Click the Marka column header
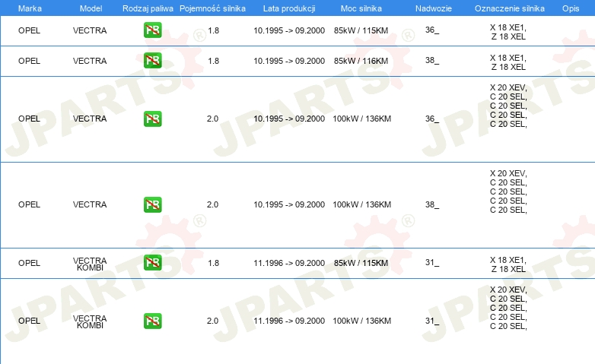 (x=30, y=8)
